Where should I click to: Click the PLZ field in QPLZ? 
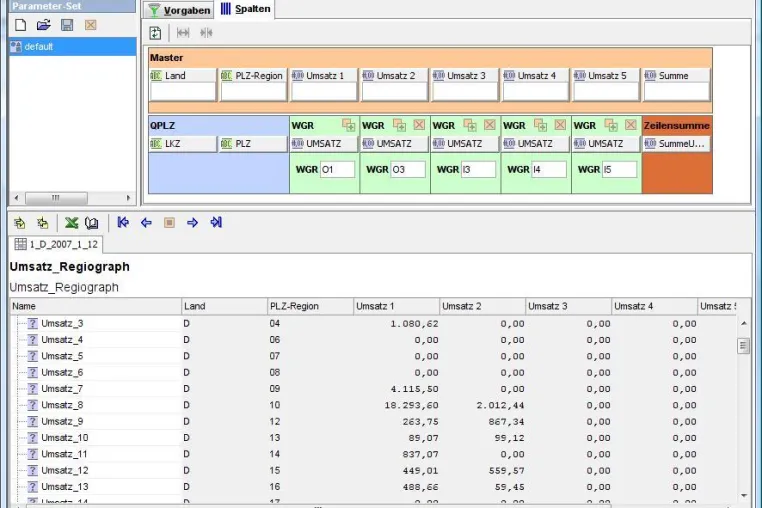253,144
